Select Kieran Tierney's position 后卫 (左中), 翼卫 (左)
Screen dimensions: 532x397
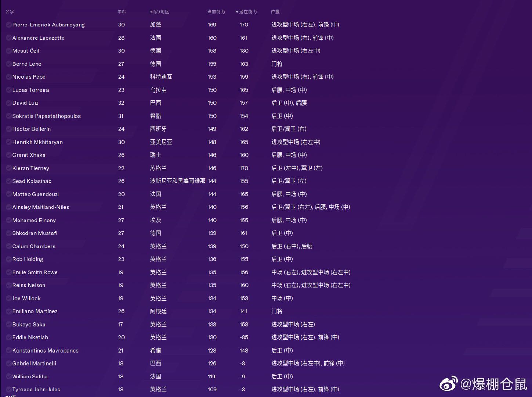[x=297, y=168]
